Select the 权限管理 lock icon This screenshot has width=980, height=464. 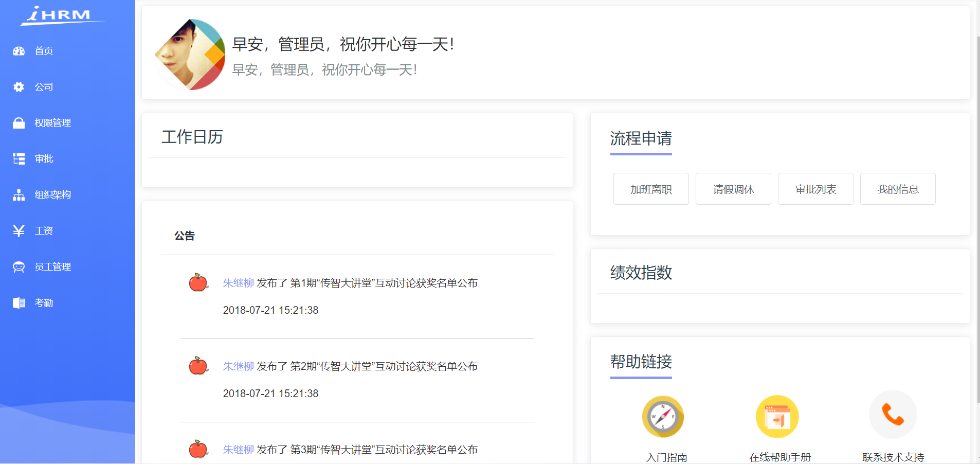click(19, 123)
